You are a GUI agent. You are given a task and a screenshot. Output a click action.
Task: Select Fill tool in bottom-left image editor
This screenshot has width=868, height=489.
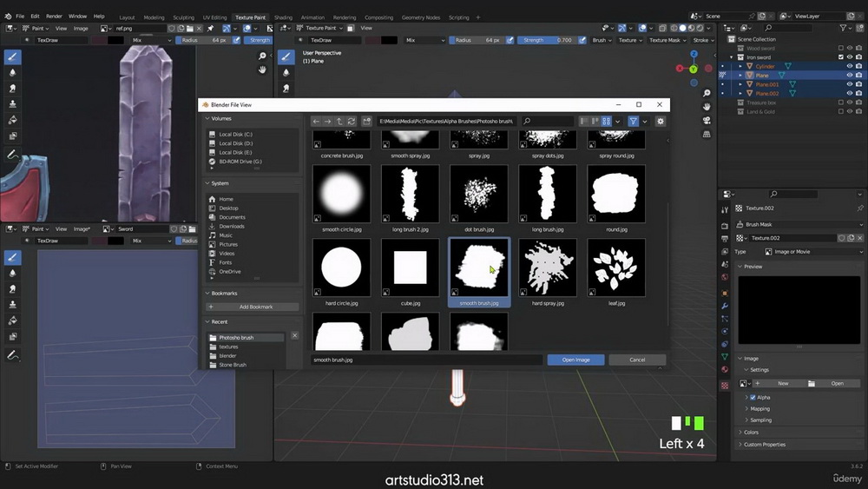(12, 320)
